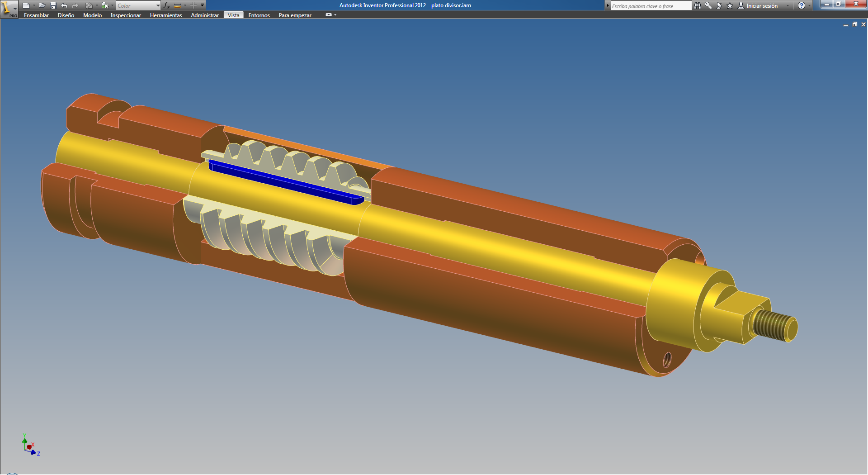This screenshot has width=868, height=475.
Task: Open the Inspeccionar tab
Action: [126, 15]
